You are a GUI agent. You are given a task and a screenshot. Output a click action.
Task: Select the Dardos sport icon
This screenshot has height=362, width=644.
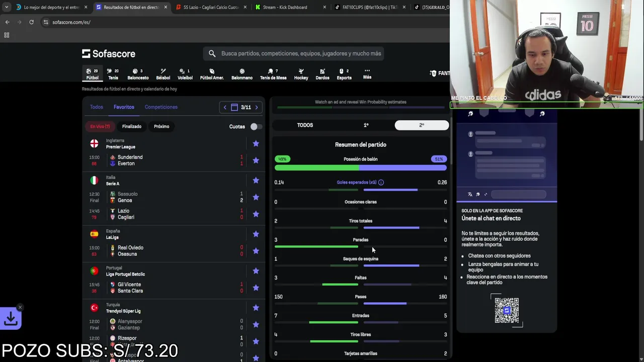click(323, 74)
